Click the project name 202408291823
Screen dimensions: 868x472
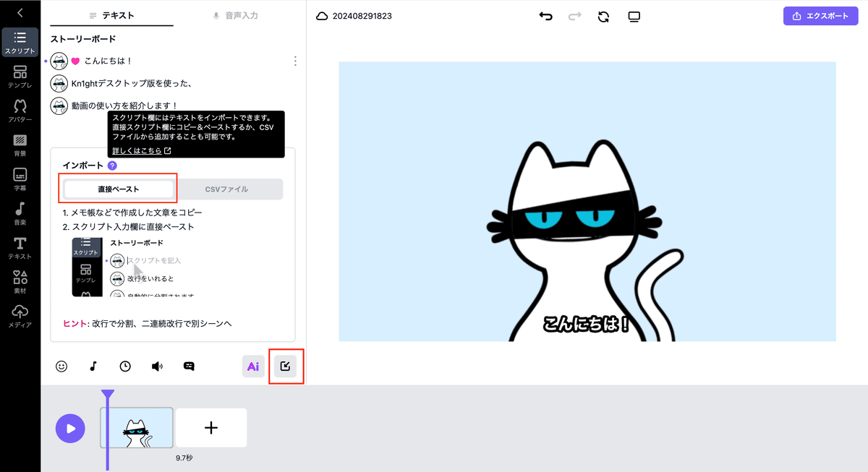coord(362,16)
